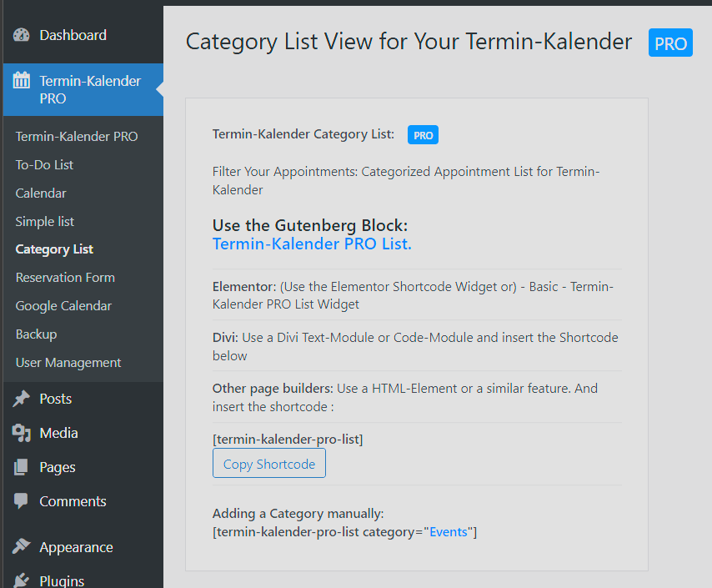This screenshot has width=712, height=588.
Task: Open the Appearance menu
Action: coord(83,547)
